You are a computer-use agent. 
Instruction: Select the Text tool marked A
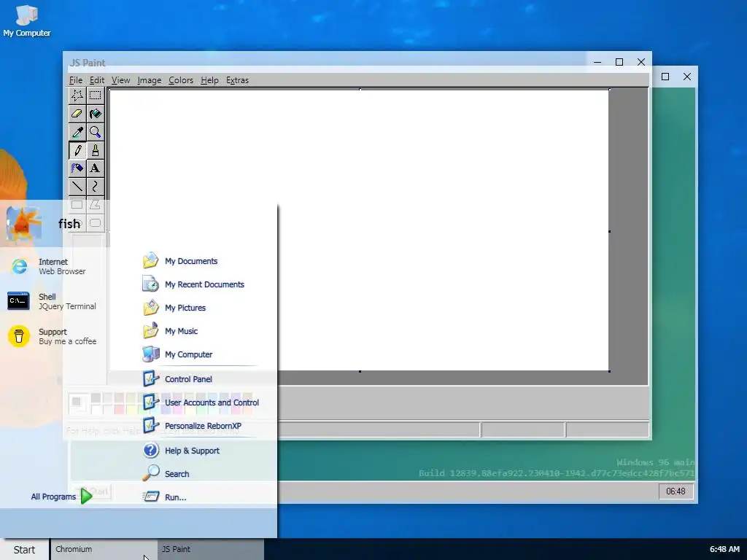coord(96,168)
